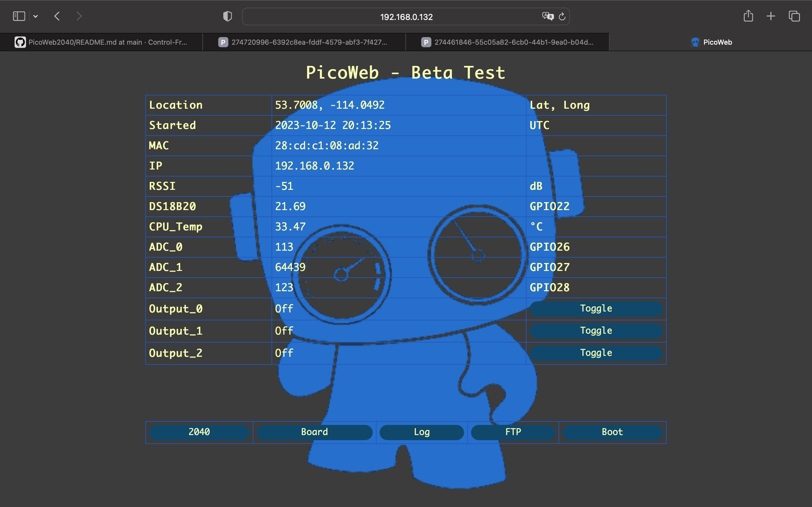Click the address bar showing 192.168.0.132
This screenshot has height=507, width=812.
(406, 16)
